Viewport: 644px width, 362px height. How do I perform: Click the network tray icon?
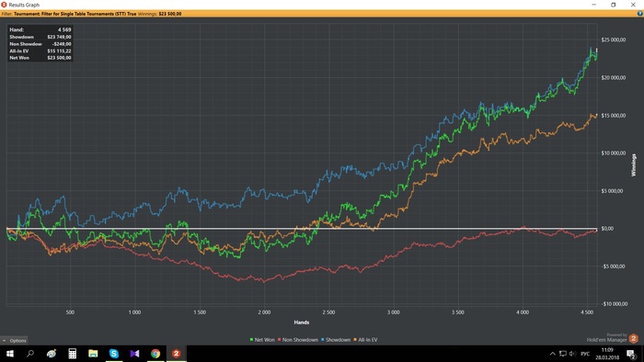(x=563, y=354)
